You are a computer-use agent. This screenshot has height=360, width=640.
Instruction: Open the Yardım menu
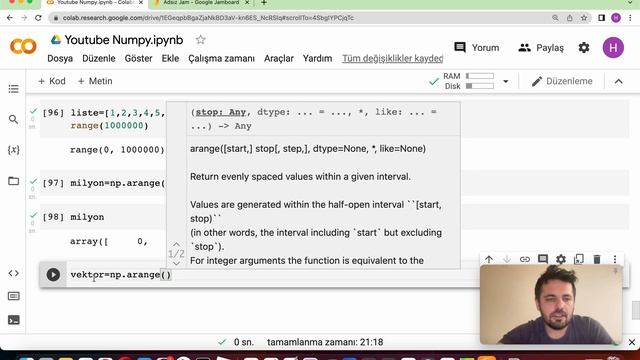317,58
